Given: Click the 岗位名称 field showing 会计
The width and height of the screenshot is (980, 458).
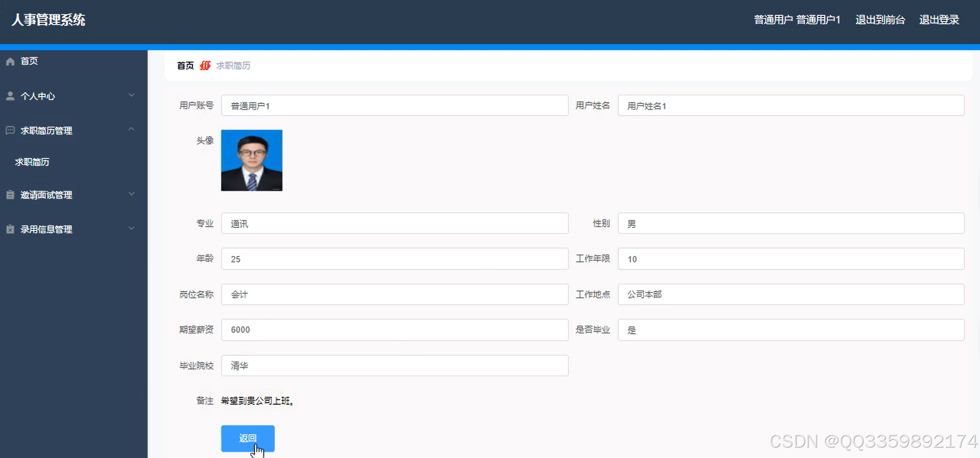Looking at the screenshot, I should (395, 294).
